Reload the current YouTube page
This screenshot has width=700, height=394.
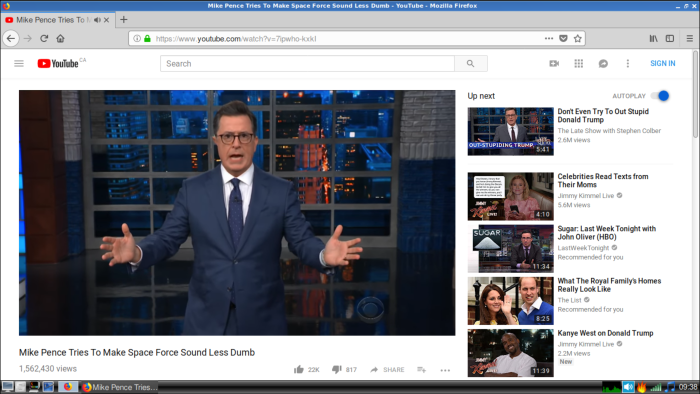[44, 38]
